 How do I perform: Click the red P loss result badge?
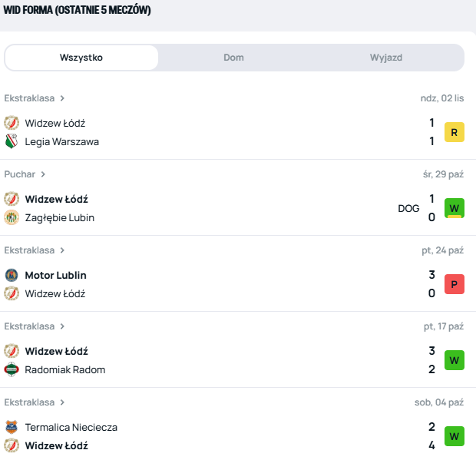455,284
